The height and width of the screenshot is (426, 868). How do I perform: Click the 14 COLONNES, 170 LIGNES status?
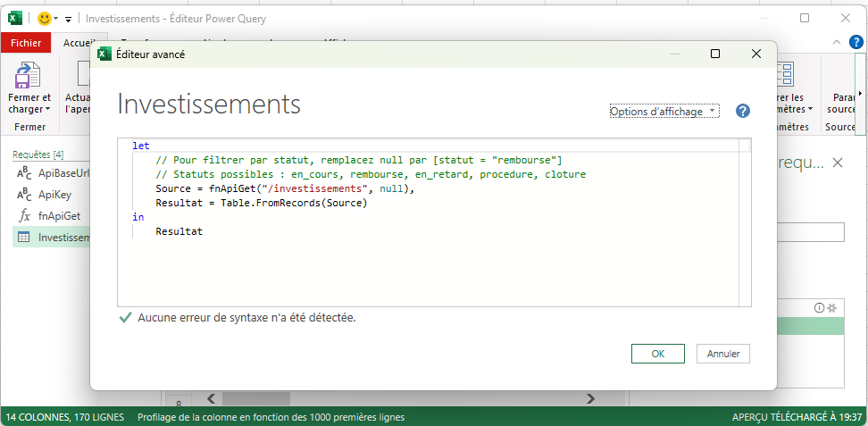[65, 417]
